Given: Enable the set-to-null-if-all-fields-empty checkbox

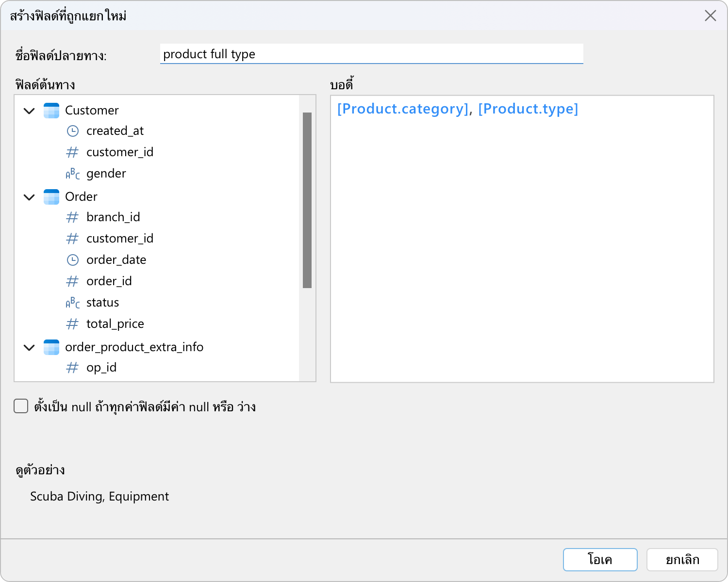Looking at the screenshot, I should [21, 406].
